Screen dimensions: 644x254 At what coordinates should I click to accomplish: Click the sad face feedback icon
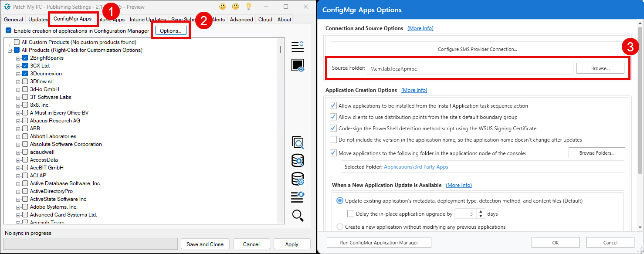pos(235,7)
